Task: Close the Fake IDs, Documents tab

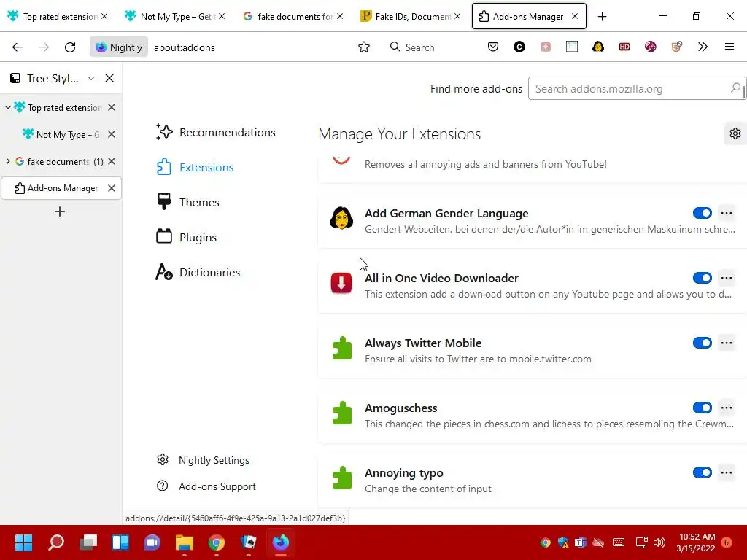Action: click(x=457, y=17)
